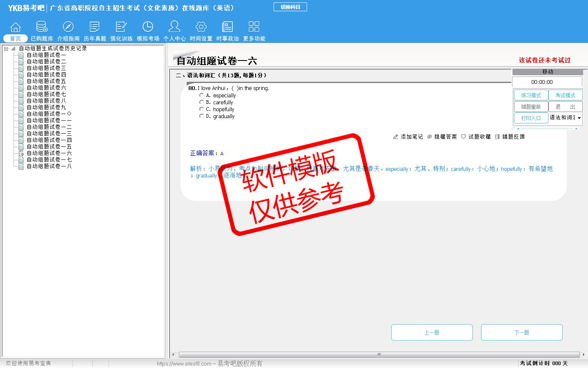Image resolution: width=588 pixels, height=368 pixels.
Task: Choose radio option C hopefully
Action: 201,109
